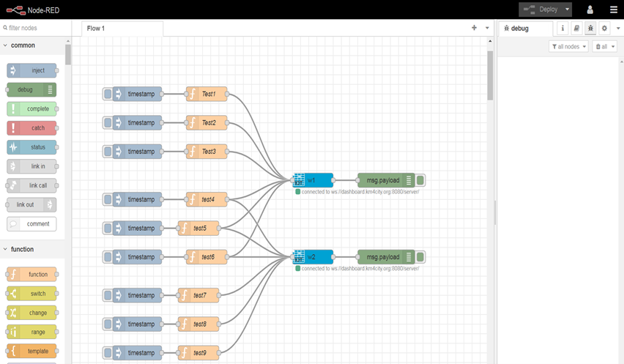The height and width of the screenshot is (364, 624).
Task: Click the w1 websocket node
Action: (x=313, y=180)
